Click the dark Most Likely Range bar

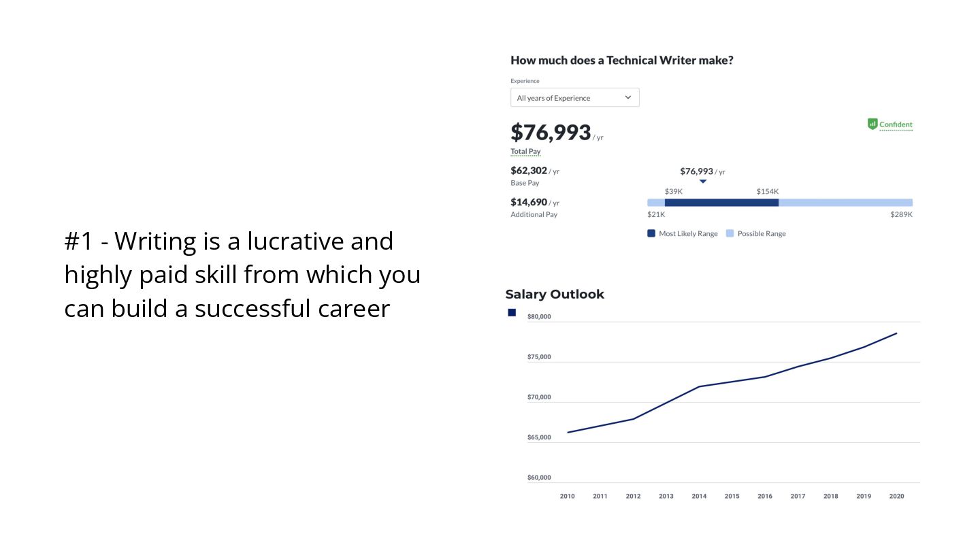pos(721,203)
